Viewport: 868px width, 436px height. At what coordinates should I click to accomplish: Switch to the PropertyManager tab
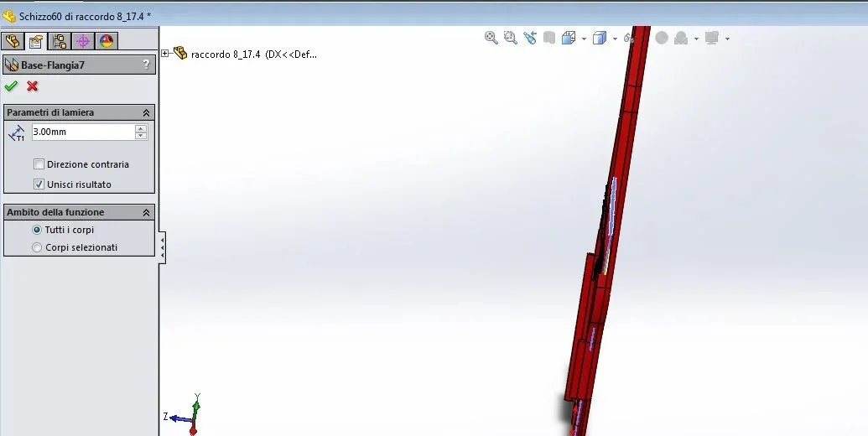(36, 41)
